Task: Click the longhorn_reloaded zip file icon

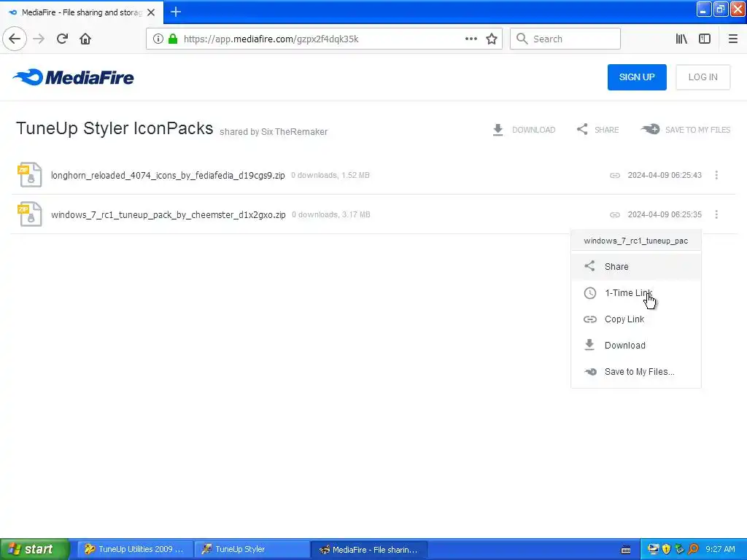Action: 29,175
